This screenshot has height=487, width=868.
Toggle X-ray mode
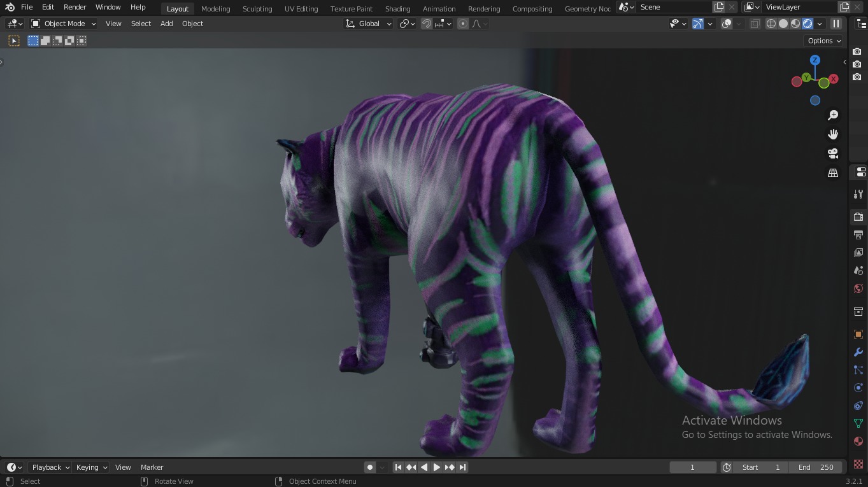coord(755,24)
